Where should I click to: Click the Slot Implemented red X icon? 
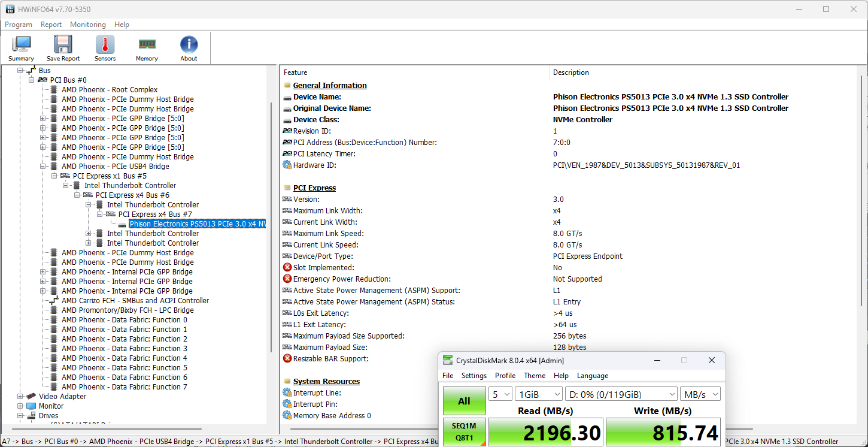point(287,267)
